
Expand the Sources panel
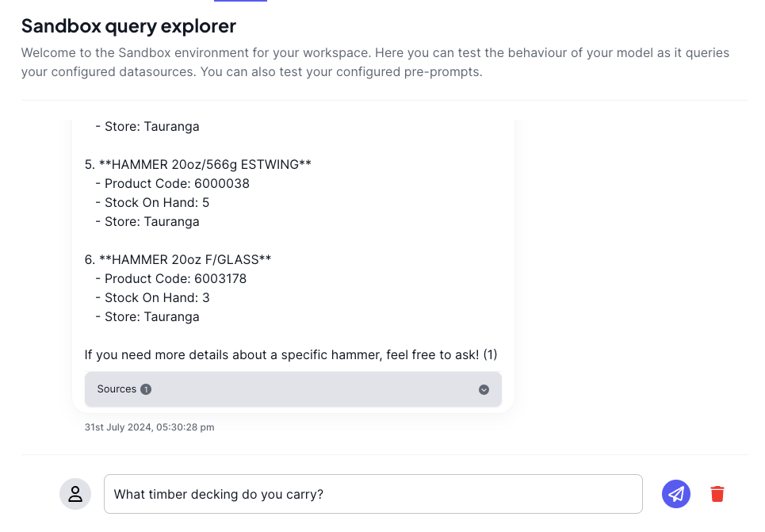293,389
